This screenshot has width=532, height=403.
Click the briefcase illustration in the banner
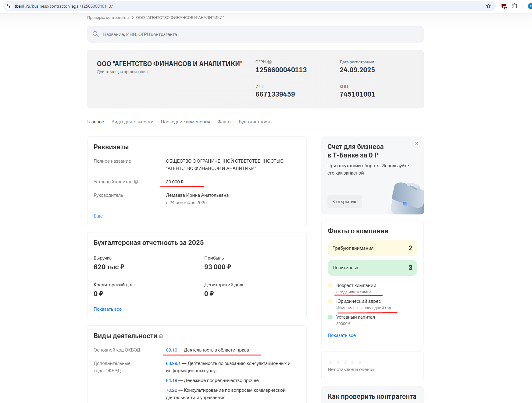coord(407,198)
